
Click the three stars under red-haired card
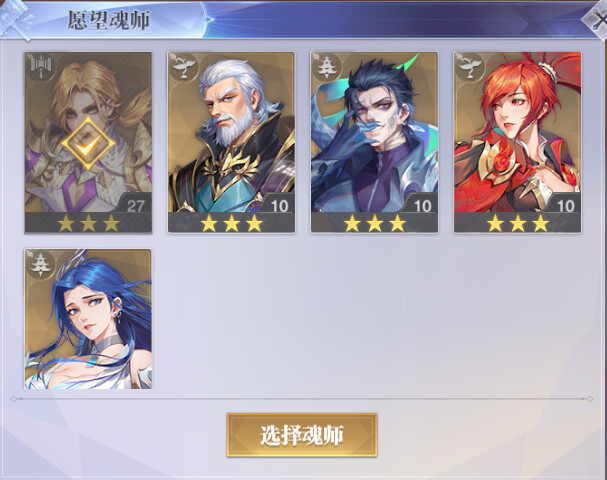[x=517, y=223]
